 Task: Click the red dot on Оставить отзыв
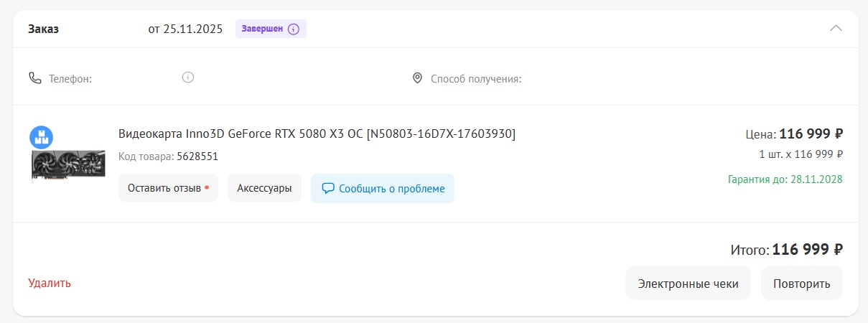(207, 188)
